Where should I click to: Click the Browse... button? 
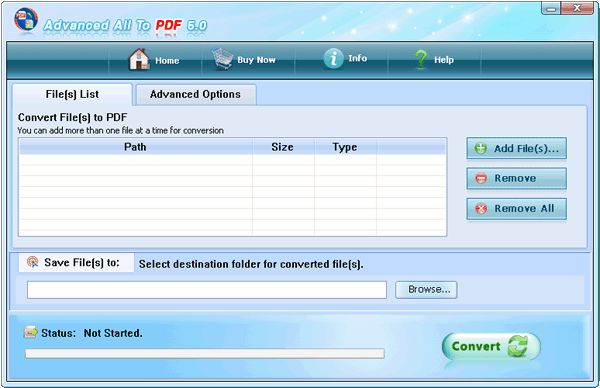click(426, 290)
